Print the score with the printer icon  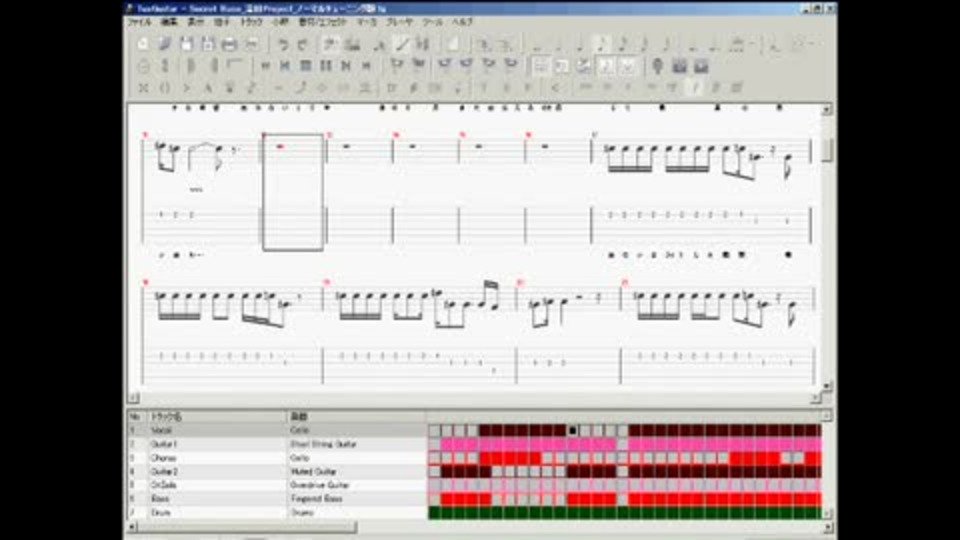point(230,44)
